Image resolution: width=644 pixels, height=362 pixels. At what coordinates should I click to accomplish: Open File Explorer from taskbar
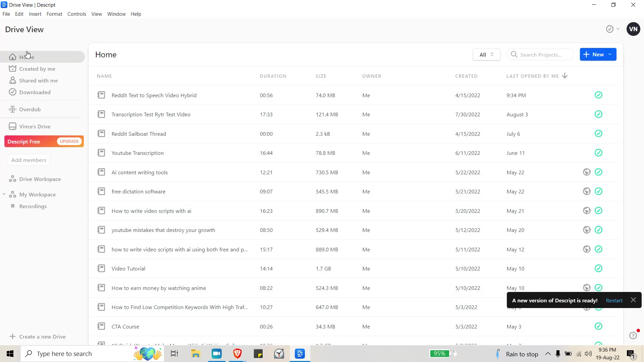[196, 354]
